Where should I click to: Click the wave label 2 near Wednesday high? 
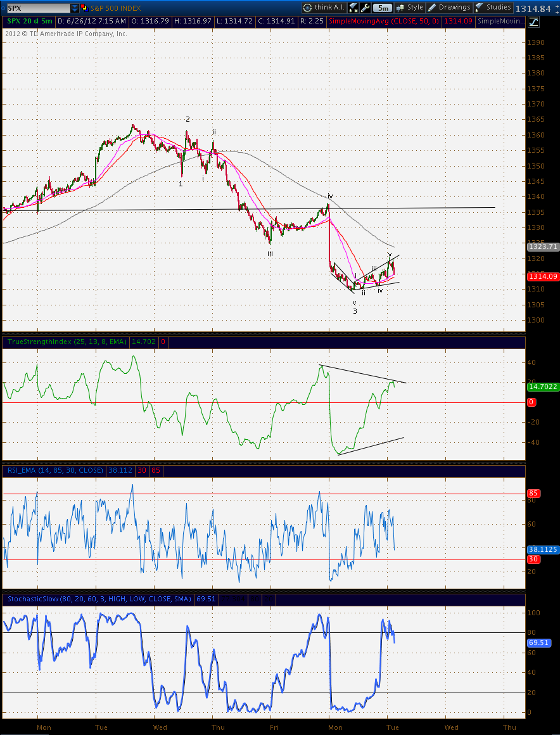(x=188, y=119)
